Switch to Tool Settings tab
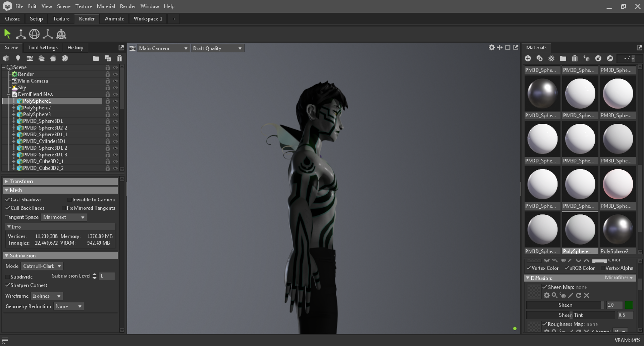The image size is (644, 346). click(x=43, y=48)
